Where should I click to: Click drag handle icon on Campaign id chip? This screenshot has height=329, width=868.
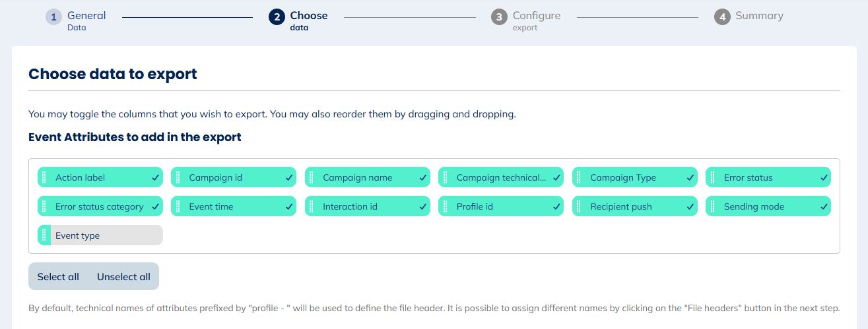tap(178, 177)
